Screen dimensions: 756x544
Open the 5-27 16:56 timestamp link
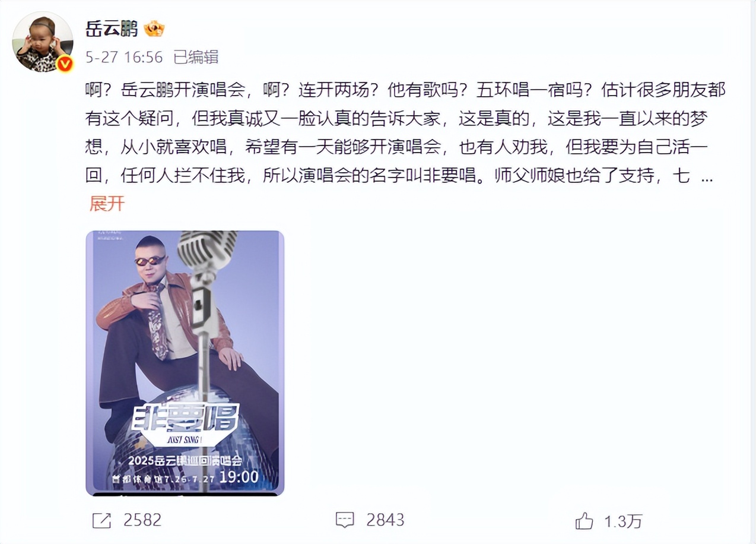coord(124,57)
